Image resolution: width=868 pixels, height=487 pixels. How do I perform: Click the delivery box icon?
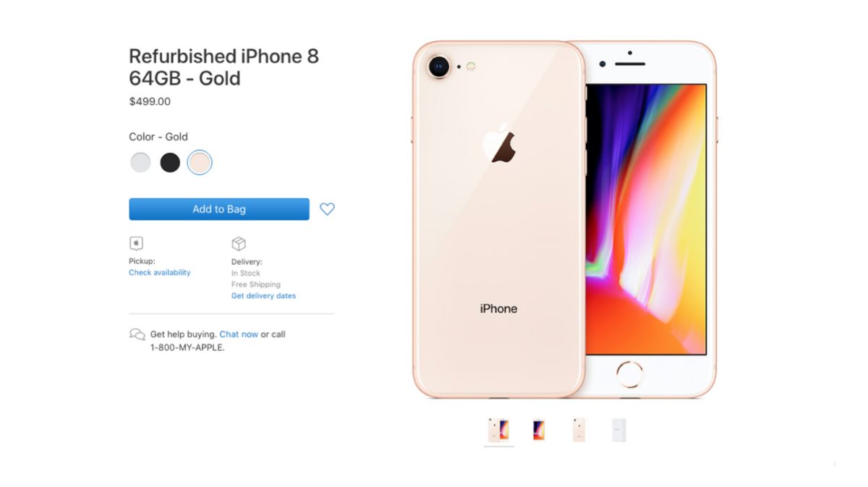tap(239, 244)
